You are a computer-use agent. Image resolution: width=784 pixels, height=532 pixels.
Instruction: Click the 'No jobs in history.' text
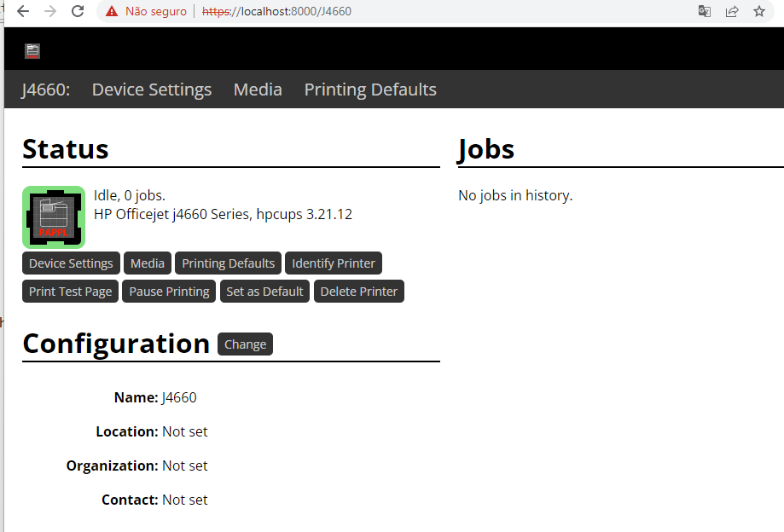(515, 195)
